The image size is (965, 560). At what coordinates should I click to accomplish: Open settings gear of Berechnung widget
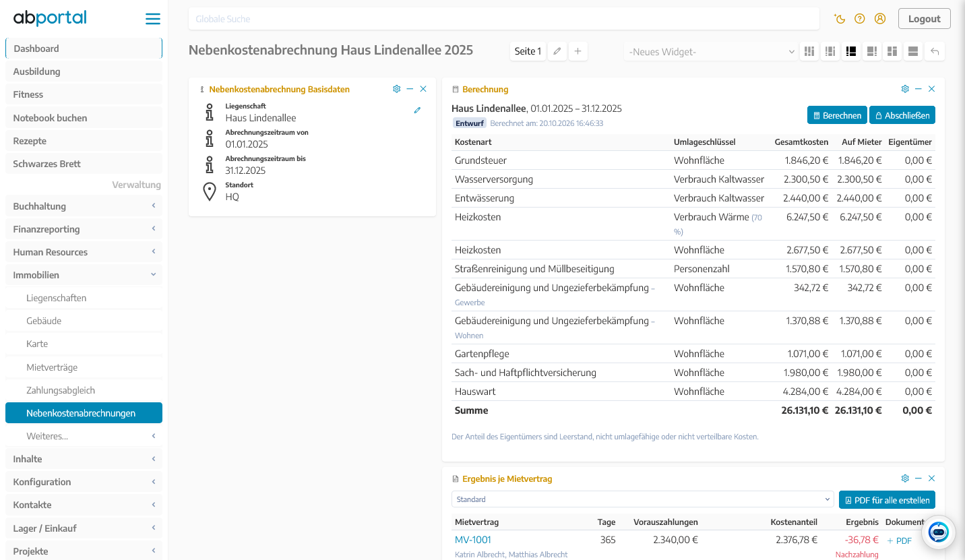[905, 89]
